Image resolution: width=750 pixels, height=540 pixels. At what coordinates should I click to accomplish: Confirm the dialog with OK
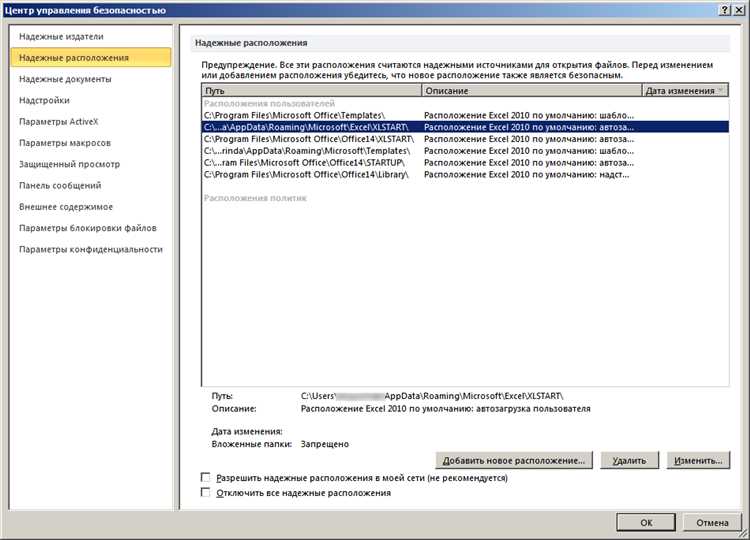tap(646, 523)
